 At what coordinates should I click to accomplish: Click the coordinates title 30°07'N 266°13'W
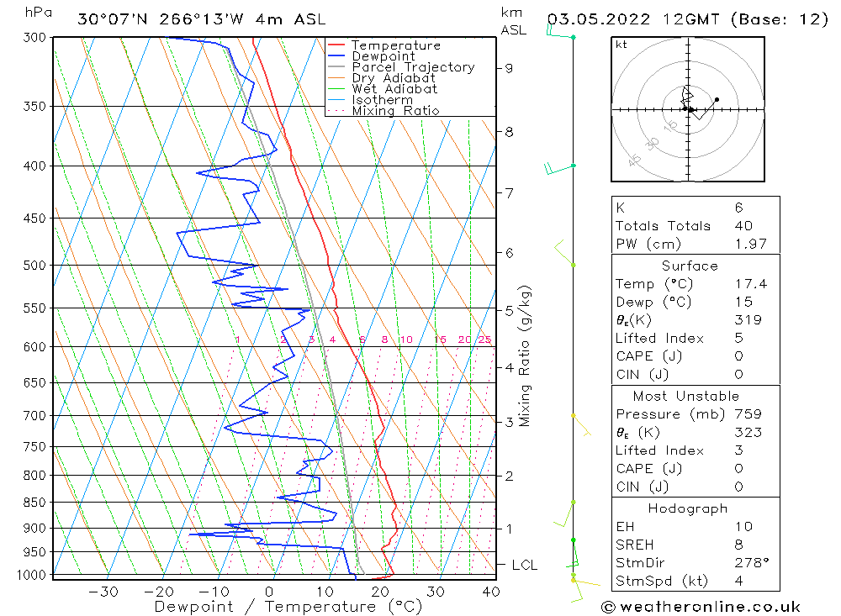tap(161, 19)
